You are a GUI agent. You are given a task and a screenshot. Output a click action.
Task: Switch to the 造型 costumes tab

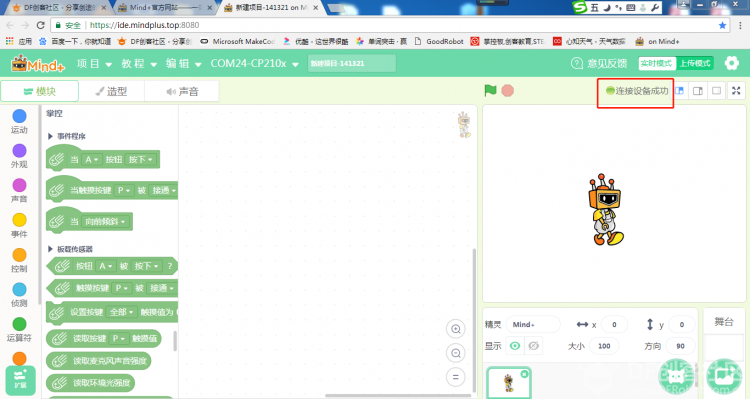click(x=111, y=91)
